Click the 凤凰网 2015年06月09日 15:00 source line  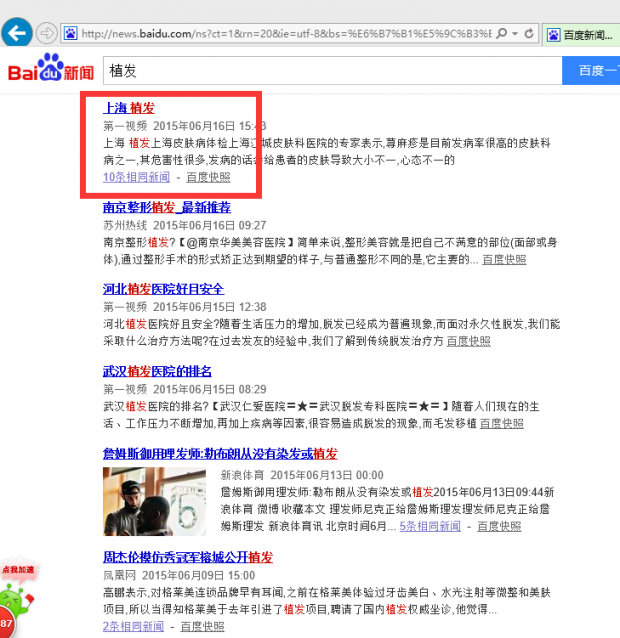coord(179,575)
